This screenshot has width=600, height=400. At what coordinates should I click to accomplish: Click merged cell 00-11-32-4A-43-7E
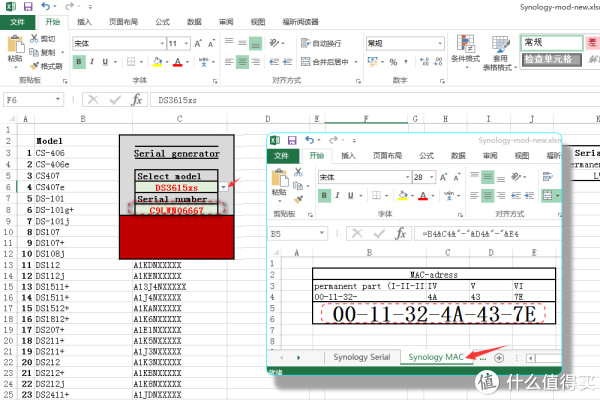434,313
